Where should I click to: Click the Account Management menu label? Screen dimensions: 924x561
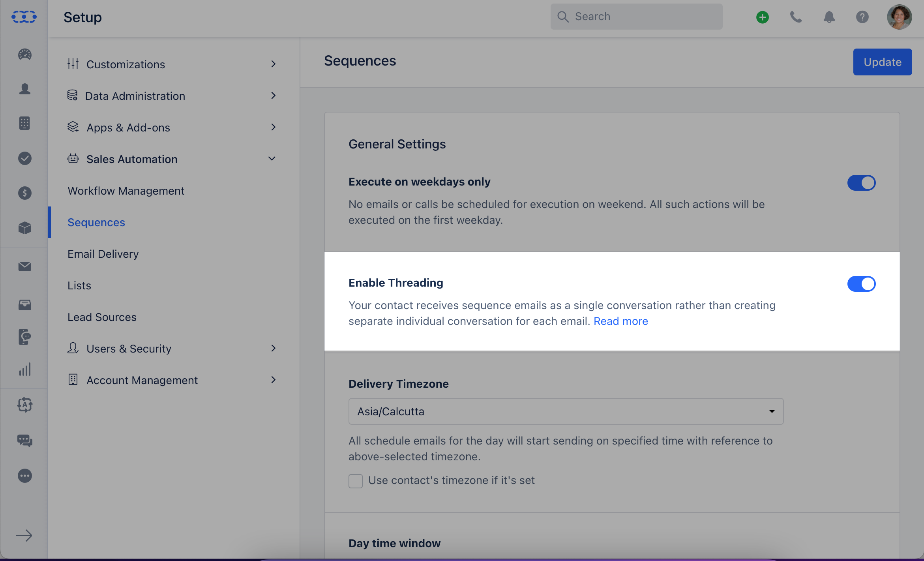click(142, 380)
